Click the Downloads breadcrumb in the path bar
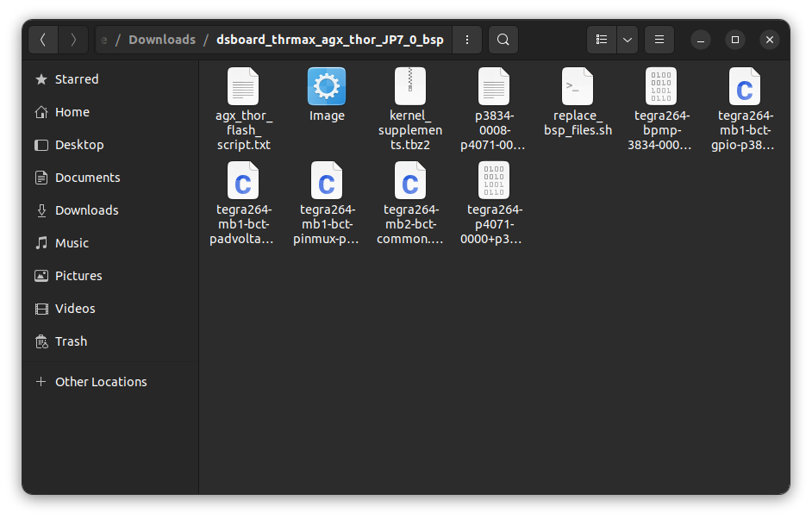The image size is (812, 519). [161, 39]
